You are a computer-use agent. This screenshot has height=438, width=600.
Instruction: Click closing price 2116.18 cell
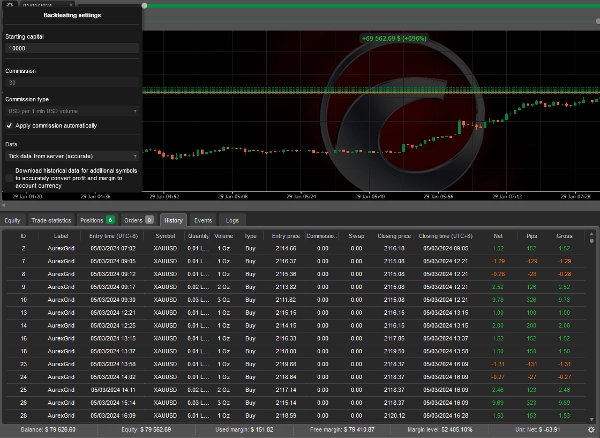[394, 248]
